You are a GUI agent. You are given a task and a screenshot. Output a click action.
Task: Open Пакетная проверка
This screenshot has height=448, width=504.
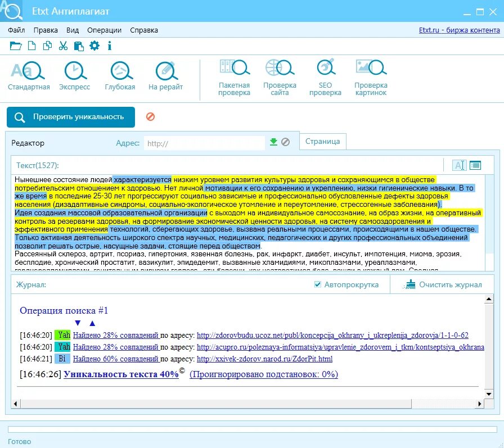(x=234, y=78)
